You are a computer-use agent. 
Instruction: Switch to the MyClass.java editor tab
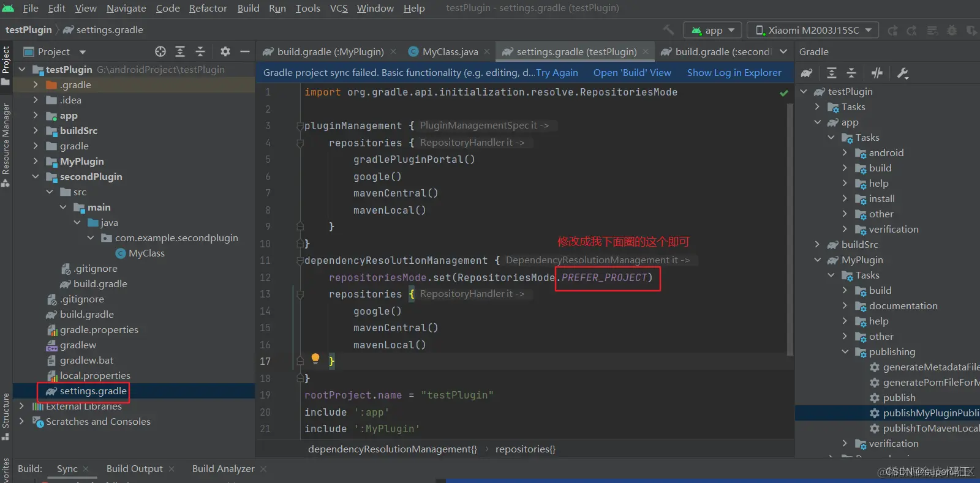tap(450, 52)
